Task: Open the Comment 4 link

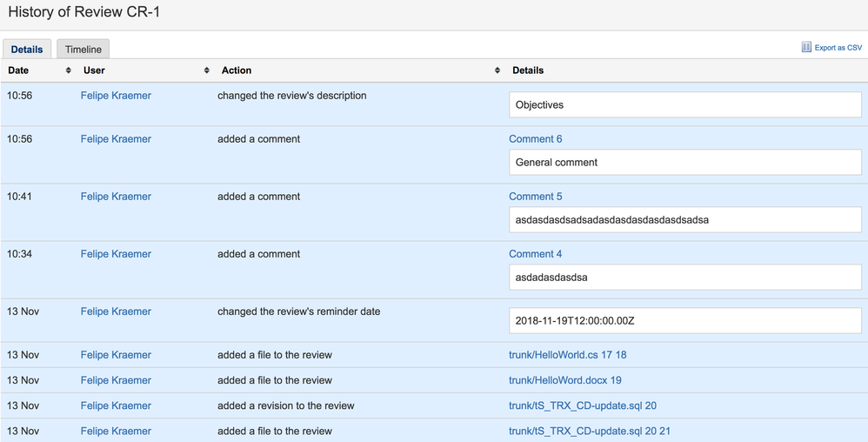Action: [x=535, y=254]
